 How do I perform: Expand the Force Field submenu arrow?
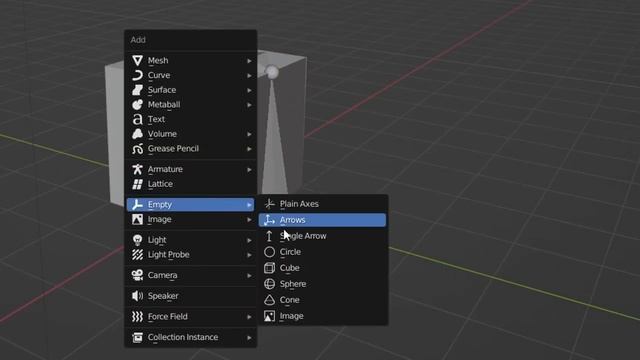tap(249, 317)
